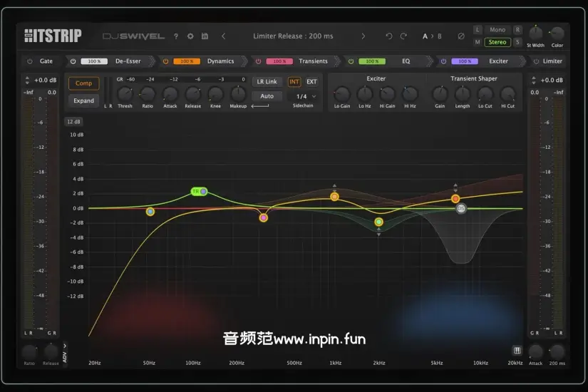588x392 pixels.
Task: Select the R channel button
Action: pyautogui.click(x=517, y=30)
